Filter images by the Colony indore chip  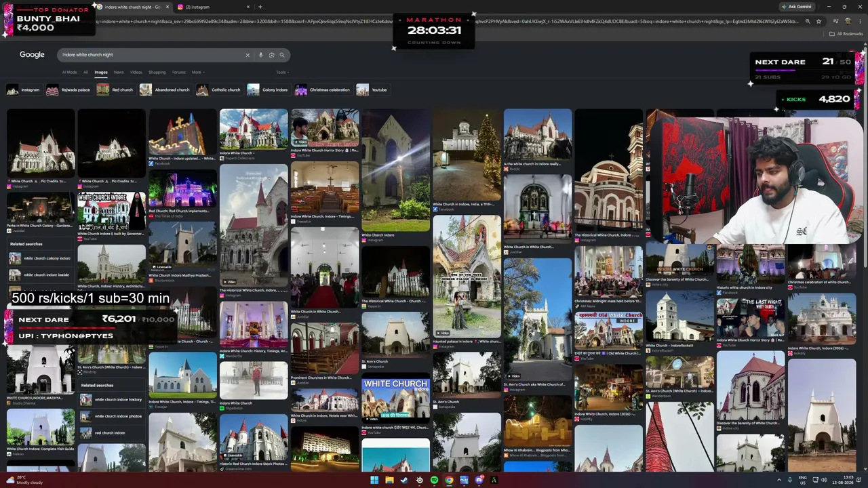coord(268,89)
